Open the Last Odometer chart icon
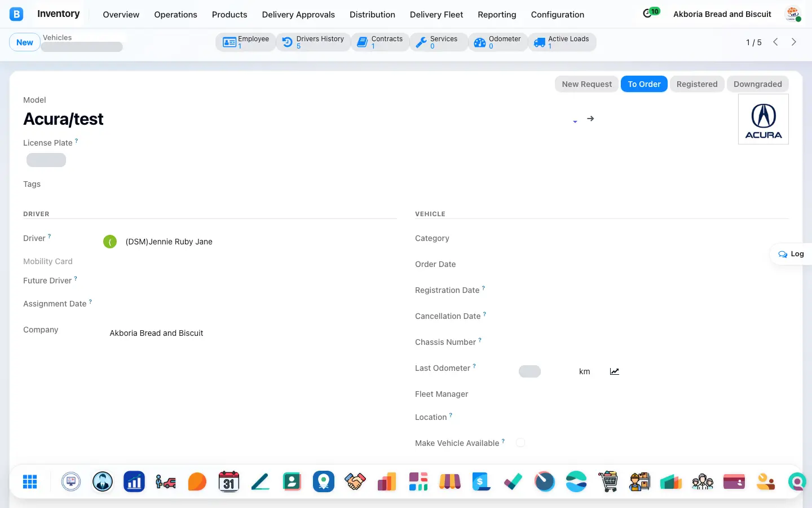Viewport: 812px width, 508px height. point(615,371)
